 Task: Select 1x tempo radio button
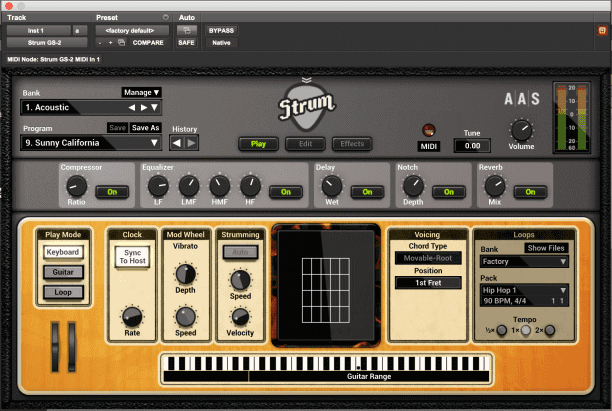[x=526, y=330]
